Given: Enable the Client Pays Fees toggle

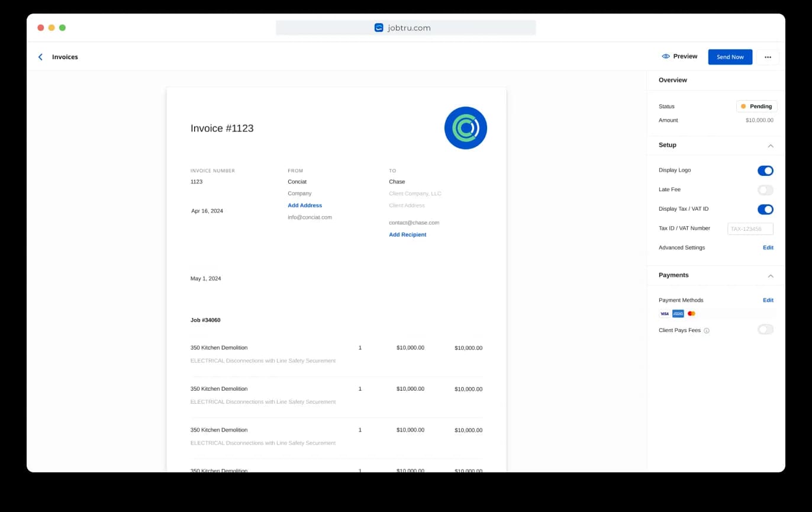Looking at the screenshot, I should coord(765,330).
